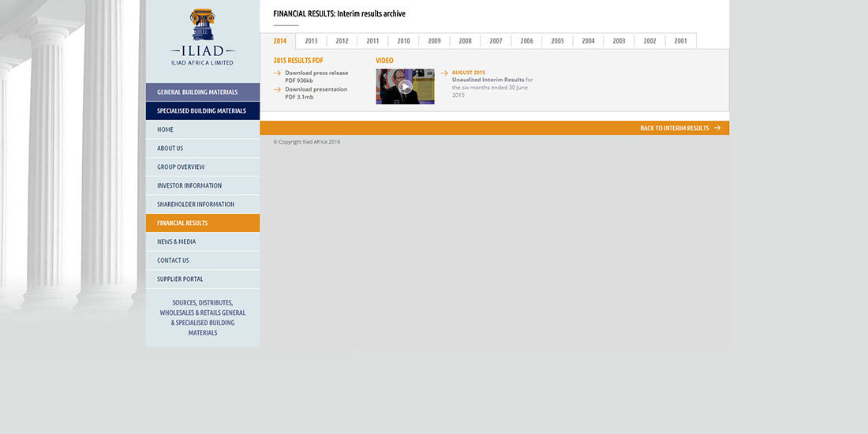Viewport: 868px width, 434px height.
Task: Open General Building Materials menu
Action: (202, 92)
